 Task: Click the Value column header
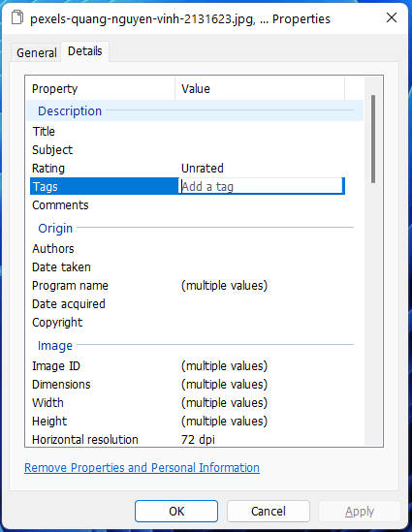pos(260,88)
